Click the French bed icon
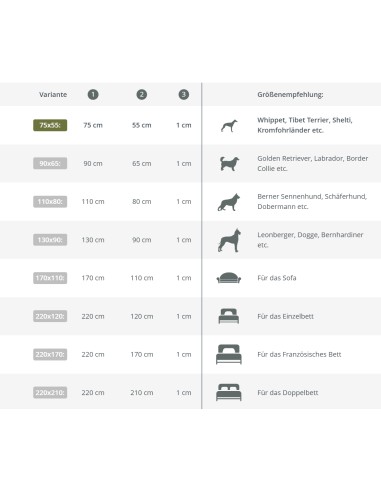381x492 pixels. [229, 354]
